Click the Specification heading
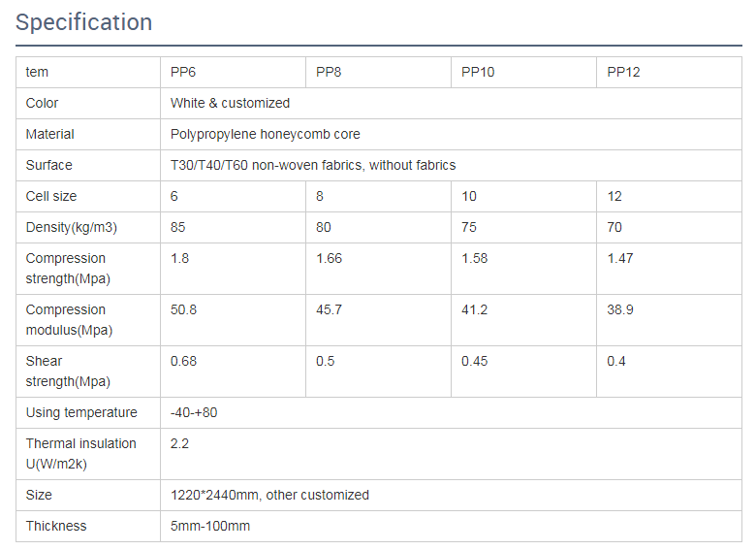The image size is (756, 550). tap(83, 22)
